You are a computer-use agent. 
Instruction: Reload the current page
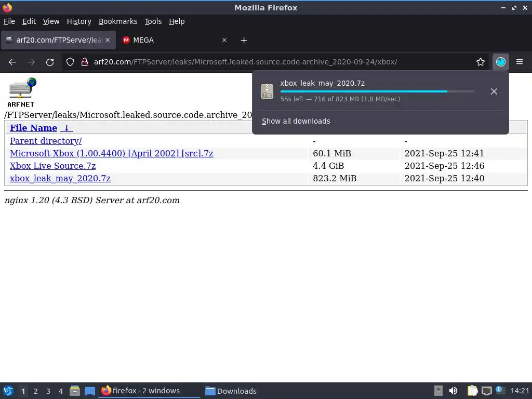(x=50, y=62)
